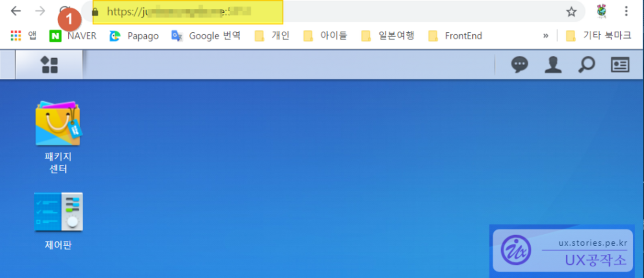Open the DSM notifications speech bubble

(519, 65)
